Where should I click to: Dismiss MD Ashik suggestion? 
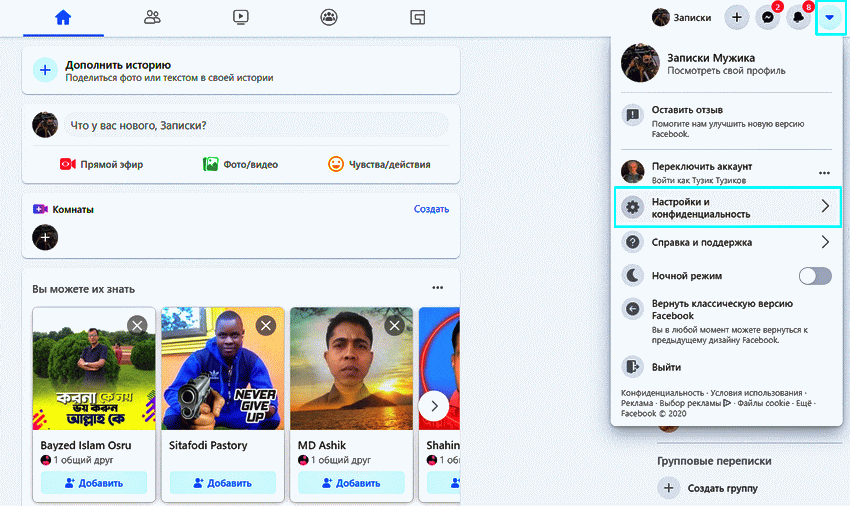pos(395,325)
